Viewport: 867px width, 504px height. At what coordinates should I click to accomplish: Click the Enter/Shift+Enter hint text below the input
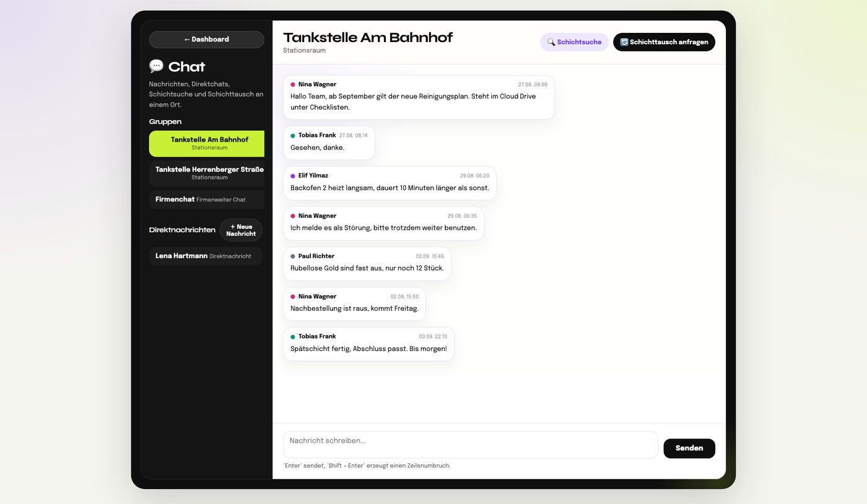click(x=367, y=466)
